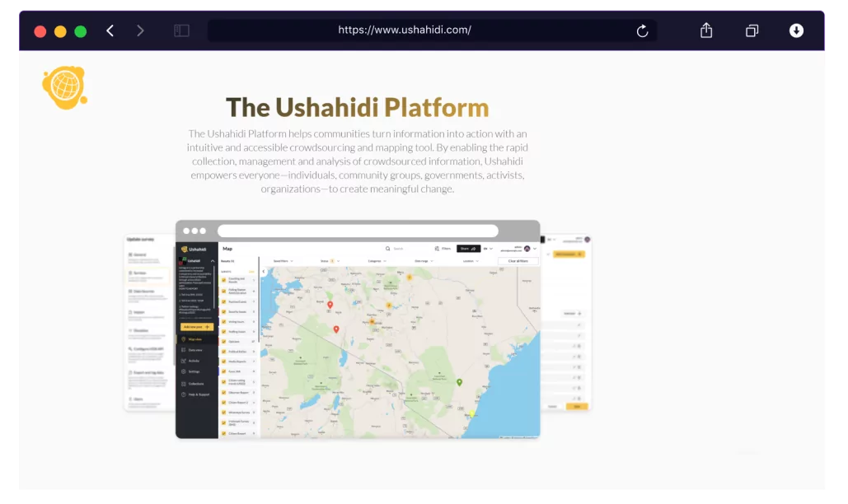Open the Status filter dropdown
848x504 pixels.
coord(330,261)
